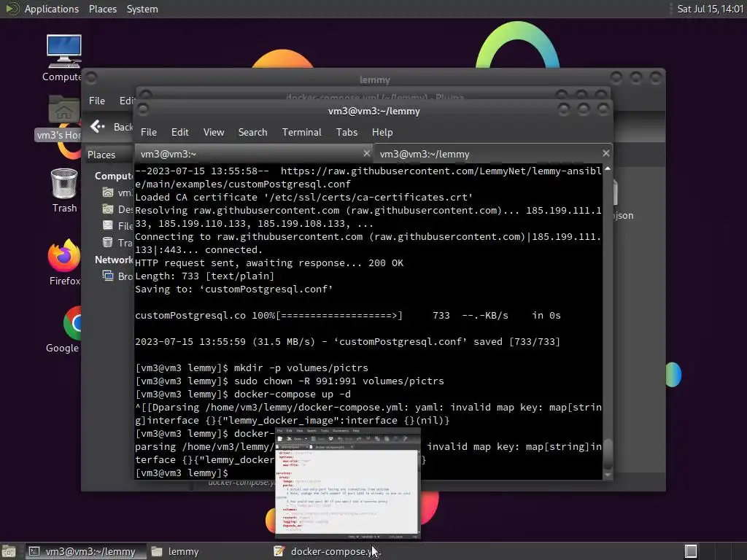
Task: Select the vm3 home entry in sidebar
Action: (x=117, y=192)
